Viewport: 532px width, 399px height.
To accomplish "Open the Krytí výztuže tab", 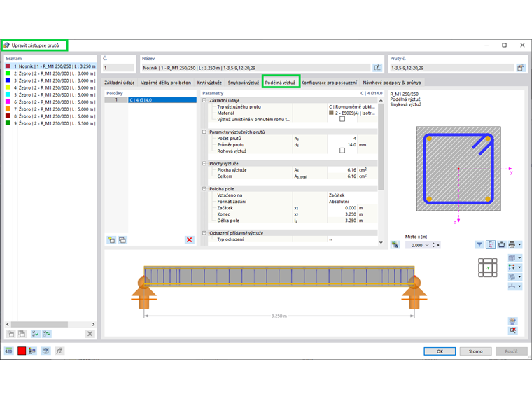I will [x=209, y=83].
